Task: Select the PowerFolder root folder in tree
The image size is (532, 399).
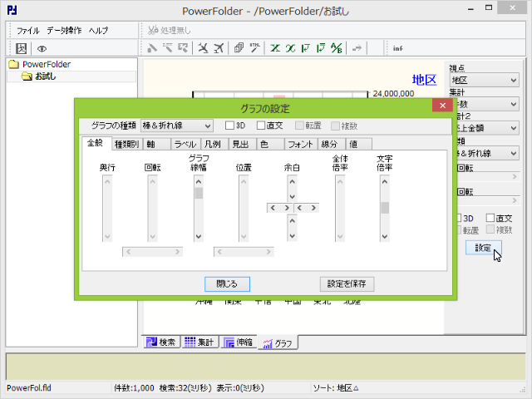Action: tap(47, 64)
